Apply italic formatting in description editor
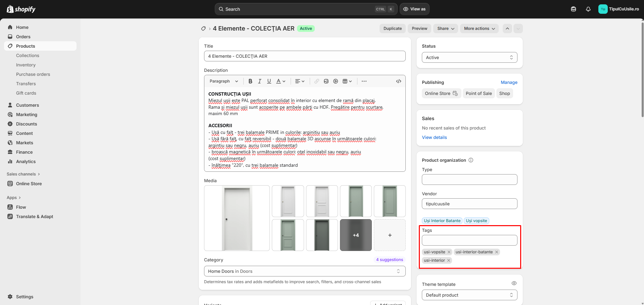Image resolution: width=644 pixels, height=305 pixels. tap(259, 81)
